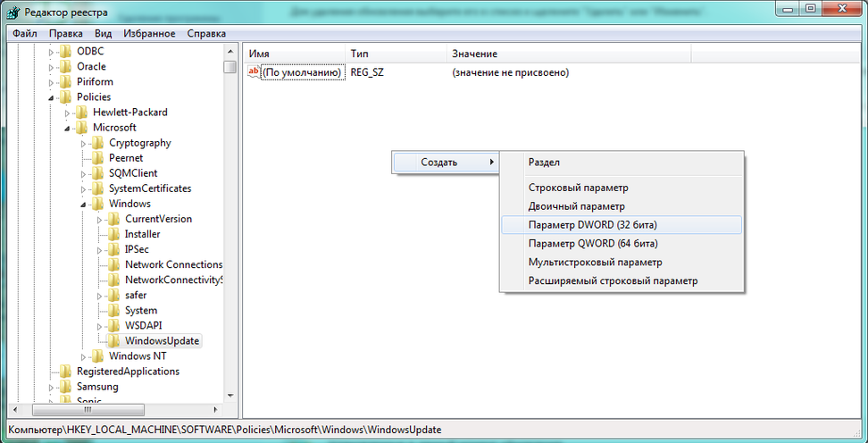
Task: Select the RegisteredApplications key label
Action: pyautogui.click(x=128, y=371)
